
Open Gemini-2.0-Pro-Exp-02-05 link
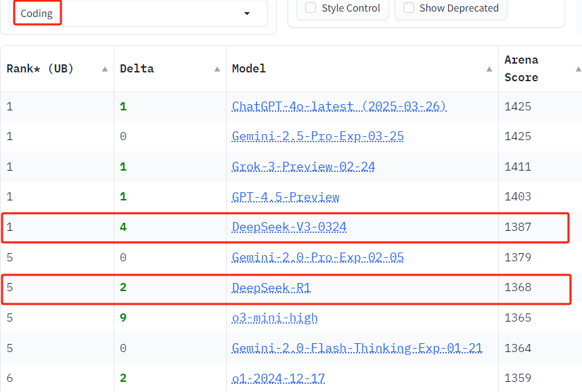[x=317, y=257]
